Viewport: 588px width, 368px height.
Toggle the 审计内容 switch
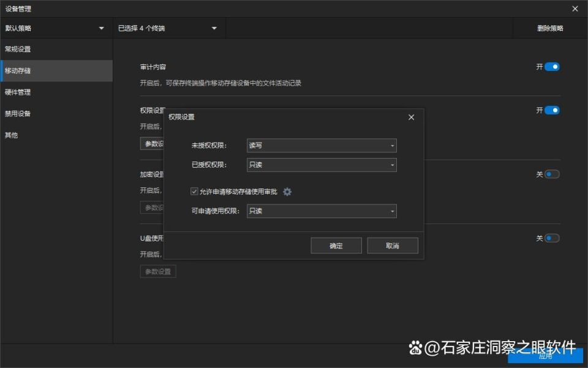click(552, 67)
